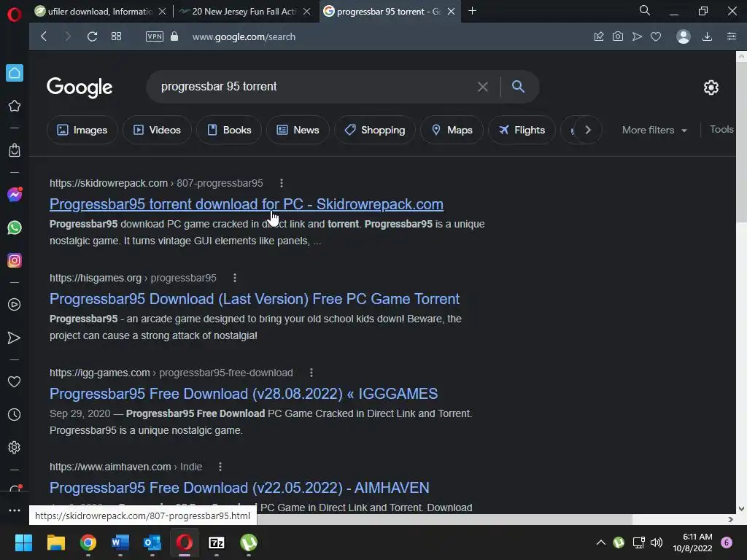Open Easy Setup menu icon
This screenshot has width=747, height=560.
(732, 36)
